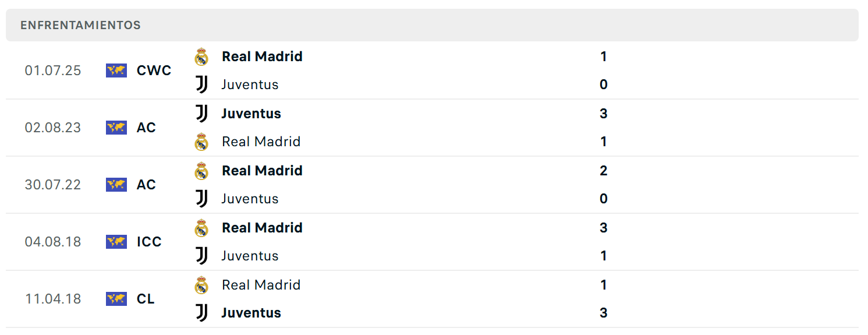Click the world flag icon beside CWC

pos(116,70)
